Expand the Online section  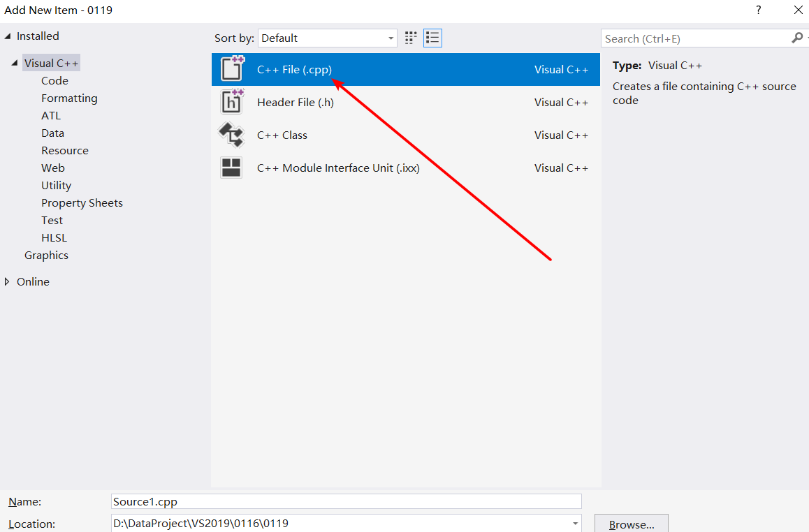click(x=8, y=281)
